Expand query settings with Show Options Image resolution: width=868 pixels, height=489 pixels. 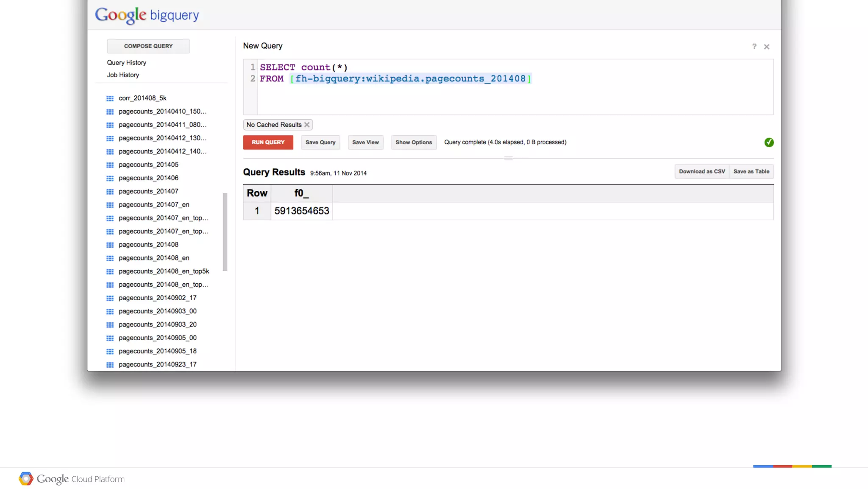coord(413,143)
